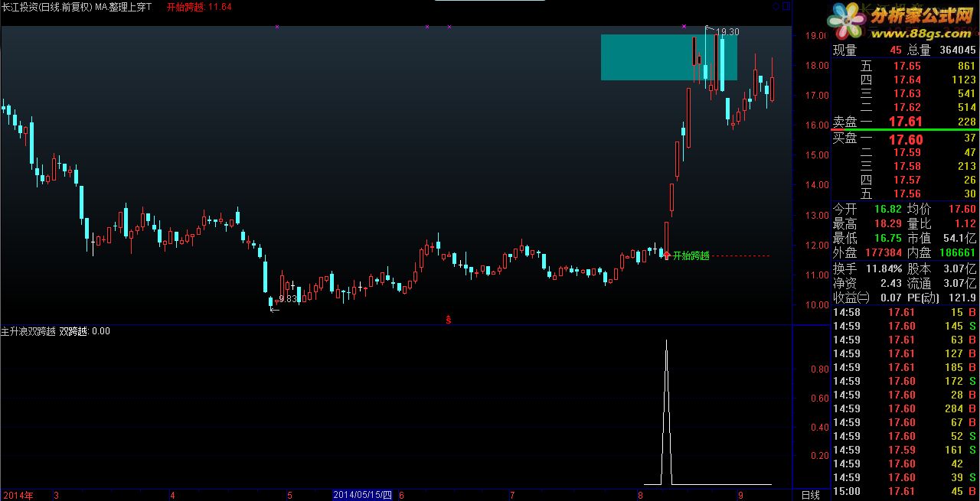Screen dimensions: 980x501
Task: Click the 换手 value 11.84%
Action: tap(883, 268)
